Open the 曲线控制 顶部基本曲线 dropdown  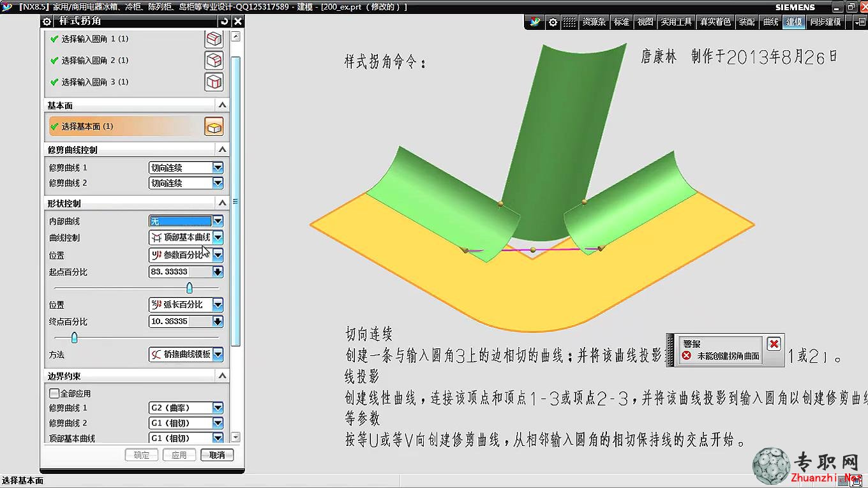click(186, 237)
